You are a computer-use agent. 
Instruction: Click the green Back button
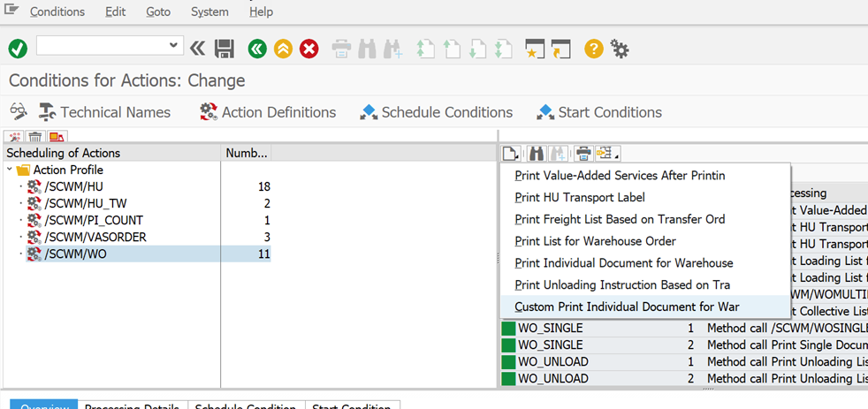[x=256, y=49]
